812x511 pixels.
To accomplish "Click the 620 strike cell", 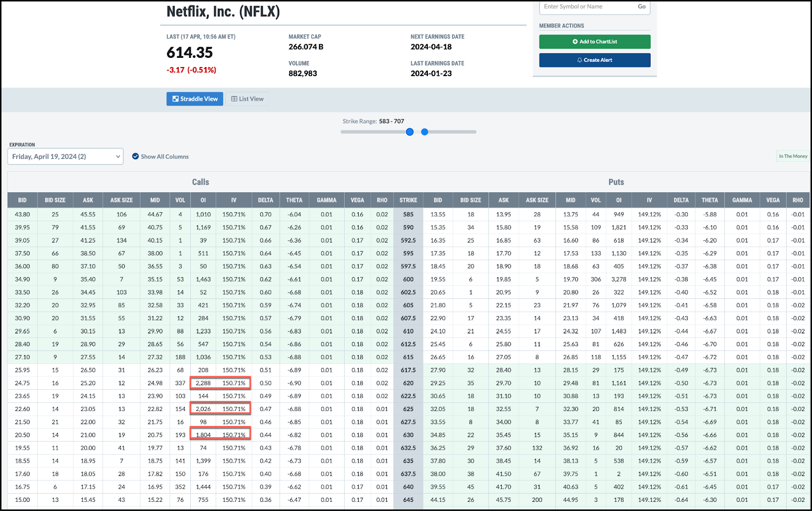I will 408,383.
